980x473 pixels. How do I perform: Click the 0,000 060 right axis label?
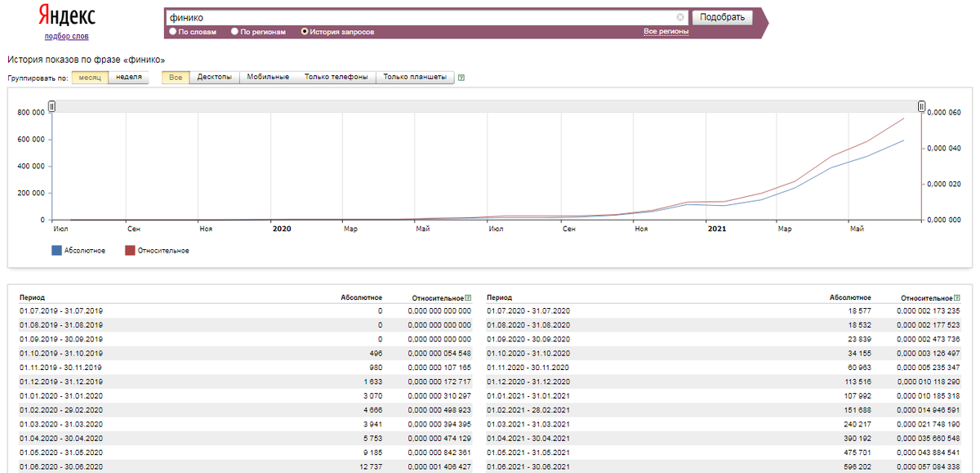(946, 113)
